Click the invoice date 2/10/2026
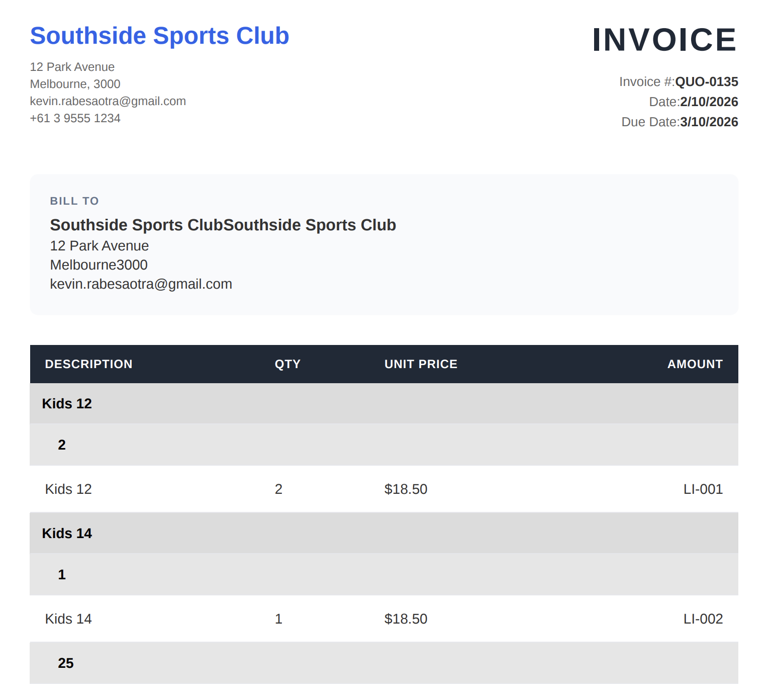Image resolution: width=768 pixels, height=700 pixels. (x=709, y=102)
